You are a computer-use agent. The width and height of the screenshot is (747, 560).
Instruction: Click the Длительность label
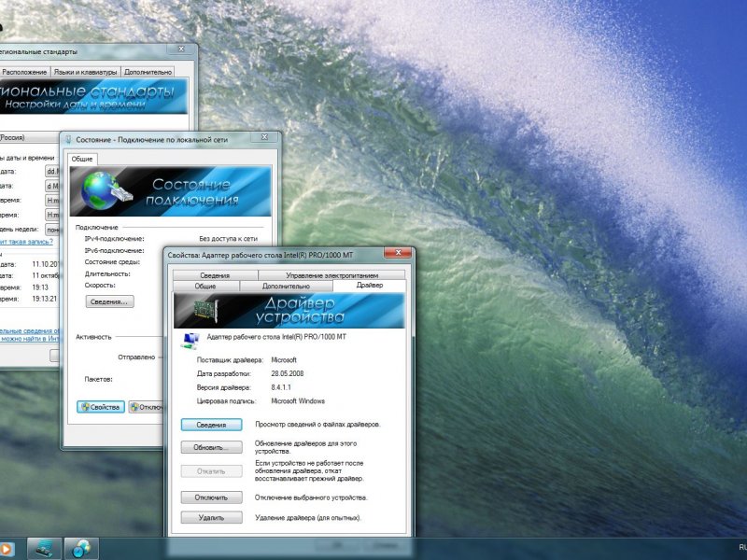(x=107, y=273)
